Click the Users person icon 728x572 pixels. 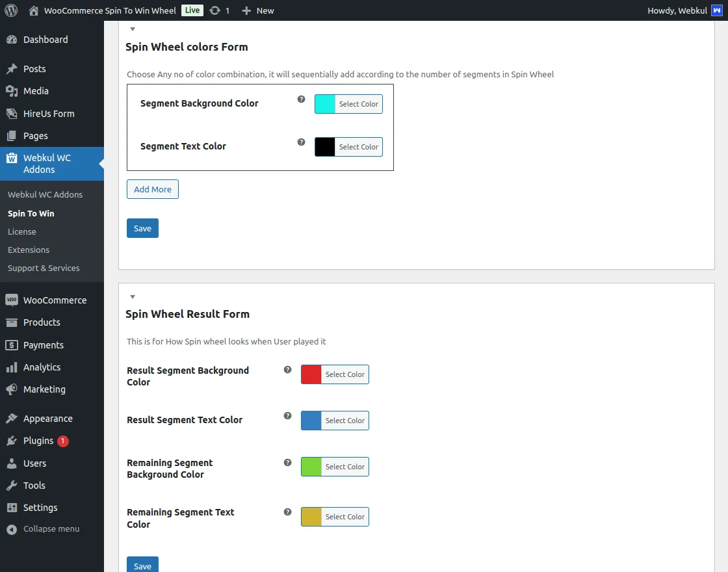[x=12, y=463]
